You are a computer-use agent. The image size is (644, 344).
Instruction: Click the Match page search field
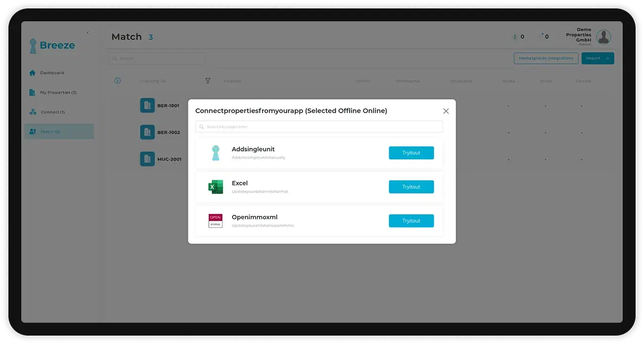157,58
